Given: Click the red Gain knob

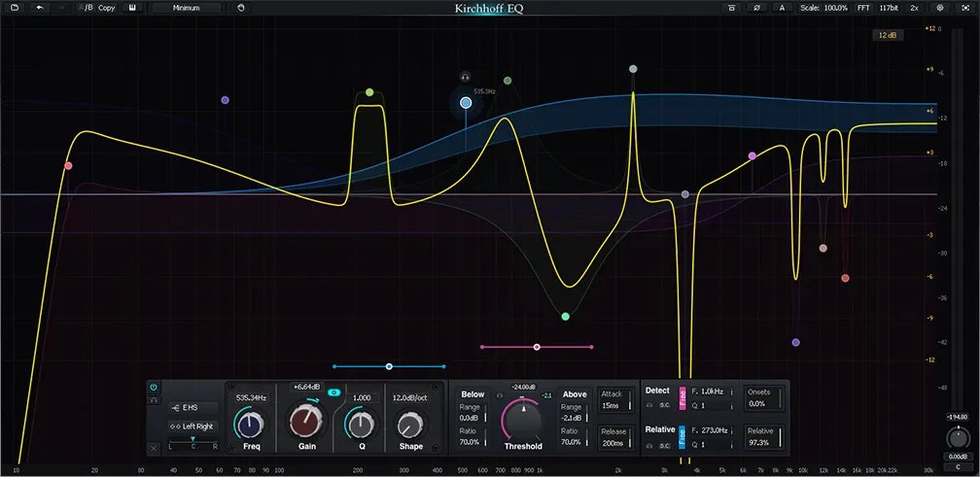Looking at the screenshot, I should 306,421.
